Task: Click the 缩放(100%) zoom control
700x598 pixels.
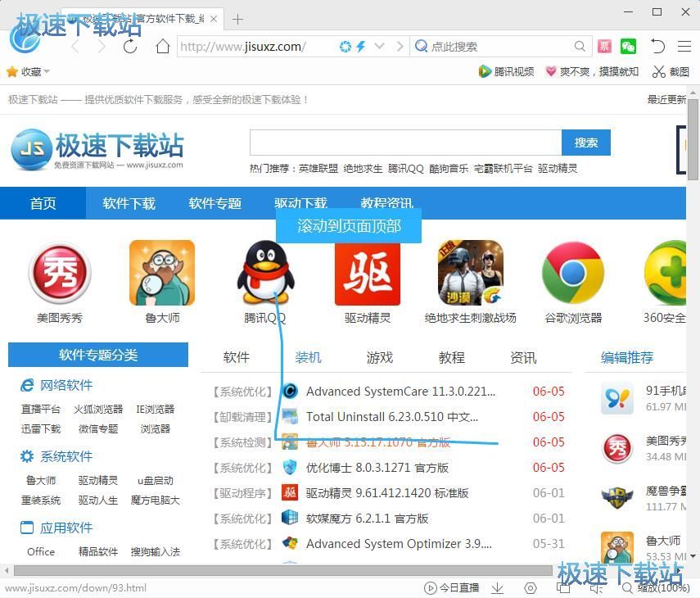Action: [x=657, y=587]
